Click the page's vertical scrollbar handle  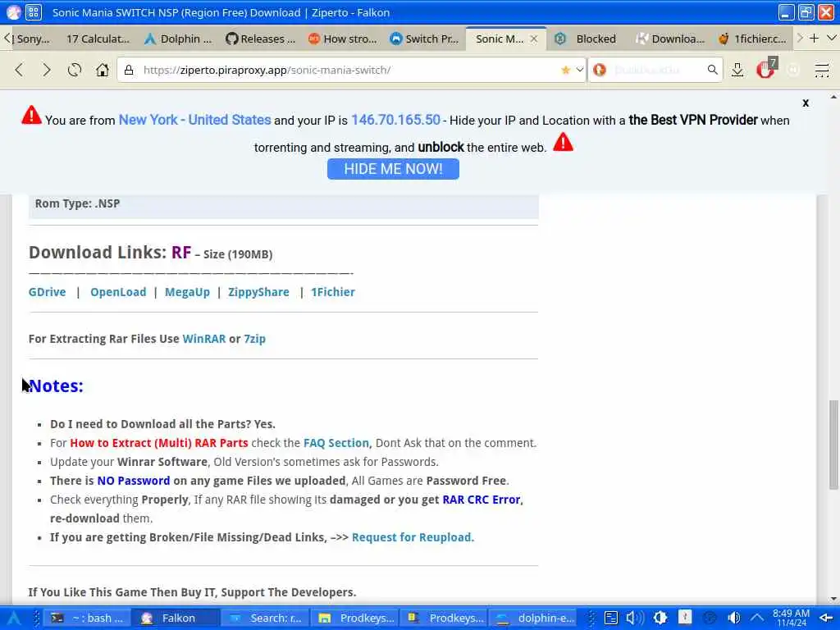[833, 445]
